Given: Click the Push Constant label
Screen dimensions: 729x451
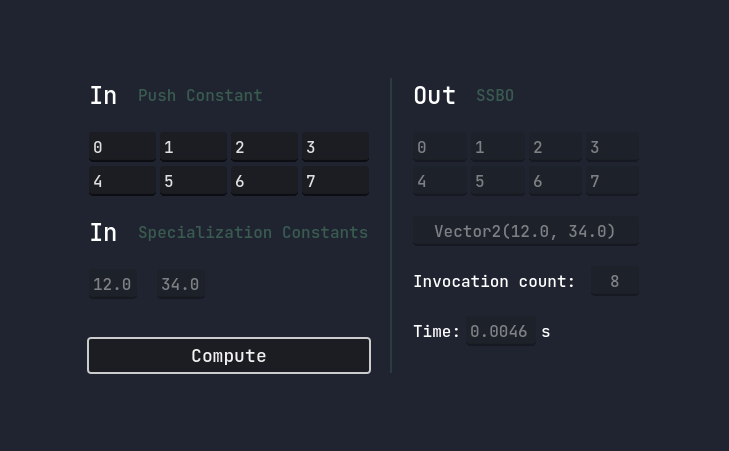Looking at the screenshot, I should pos(200,96).
